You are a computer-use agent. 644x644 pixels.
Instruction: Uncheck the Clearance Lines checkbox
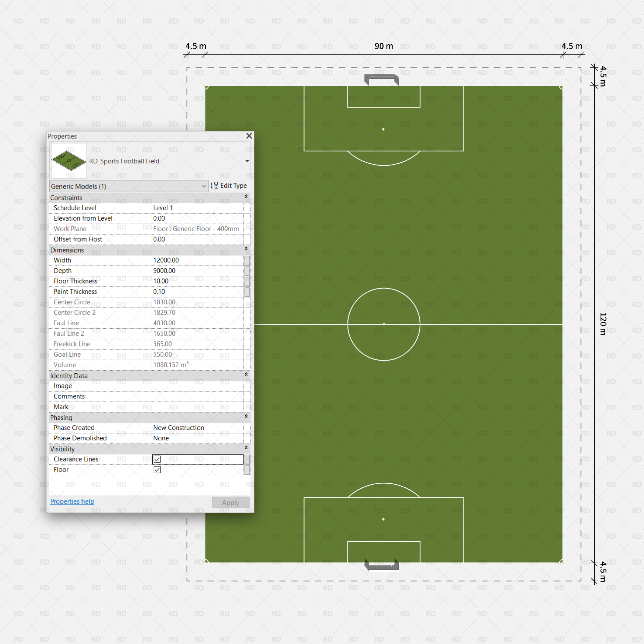(x=157, y=459)
